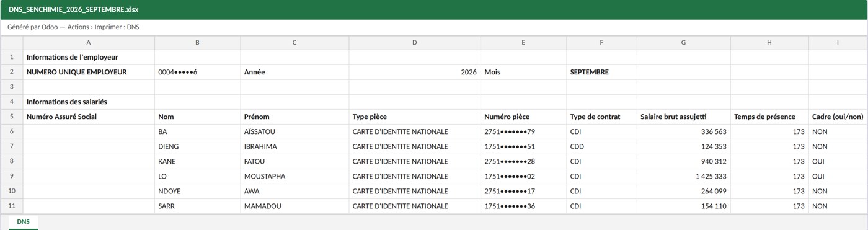Select the first name AWA
Viewport: 868px width, 230px height.
(294, 191)
